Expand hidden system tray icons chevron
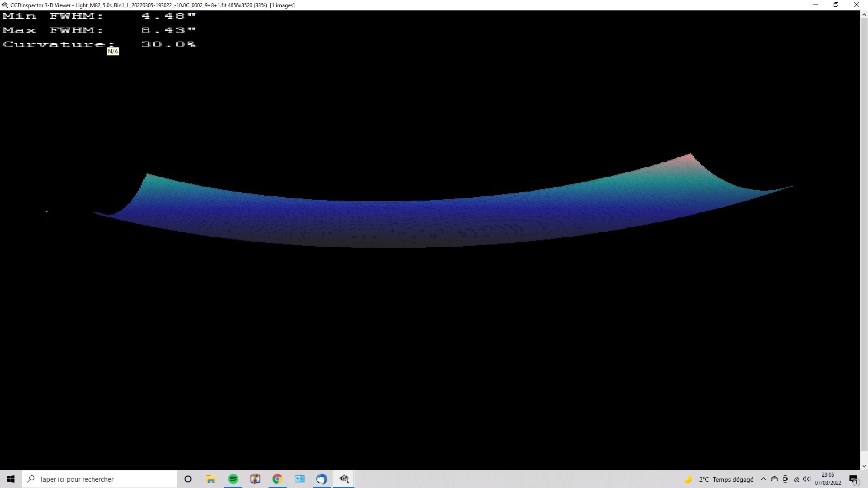The width and height of the screenshot is (868, 488). (x=764, y=479)
